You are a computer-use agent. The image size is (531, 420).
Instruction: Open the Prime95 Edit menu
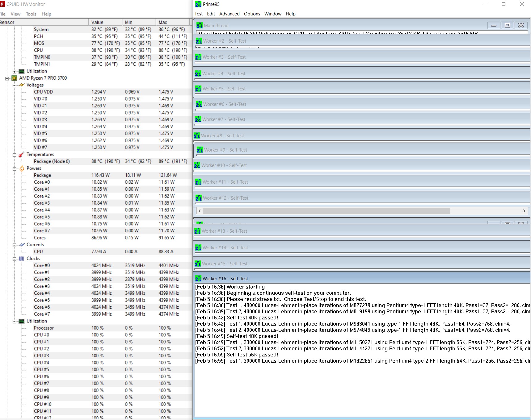211,14
